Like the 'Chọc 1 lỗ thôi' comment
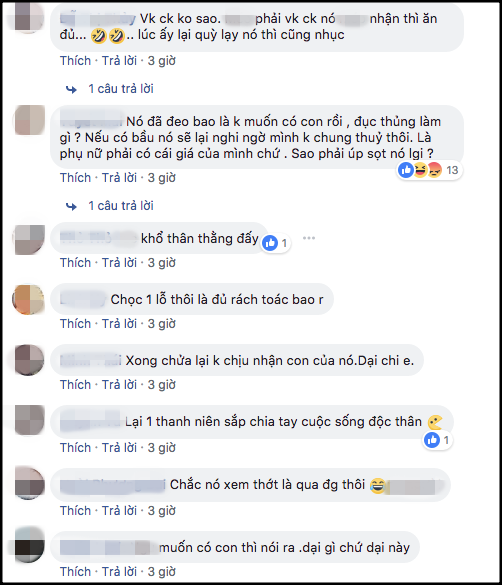The height and width of the screenshot is (585, 502). [x=75, y=324]
